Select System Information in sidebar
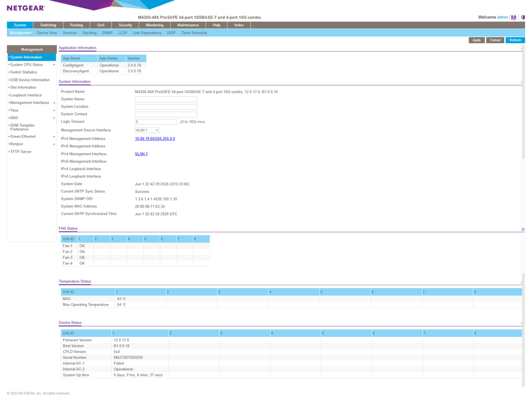The image size is (532, 397). pos(32,57)
